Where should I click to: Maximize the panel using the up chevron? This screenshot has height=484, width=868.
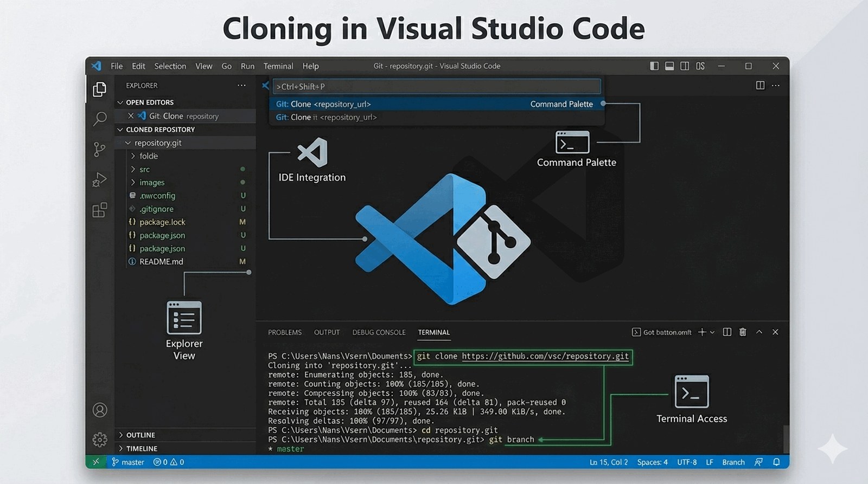759,332
